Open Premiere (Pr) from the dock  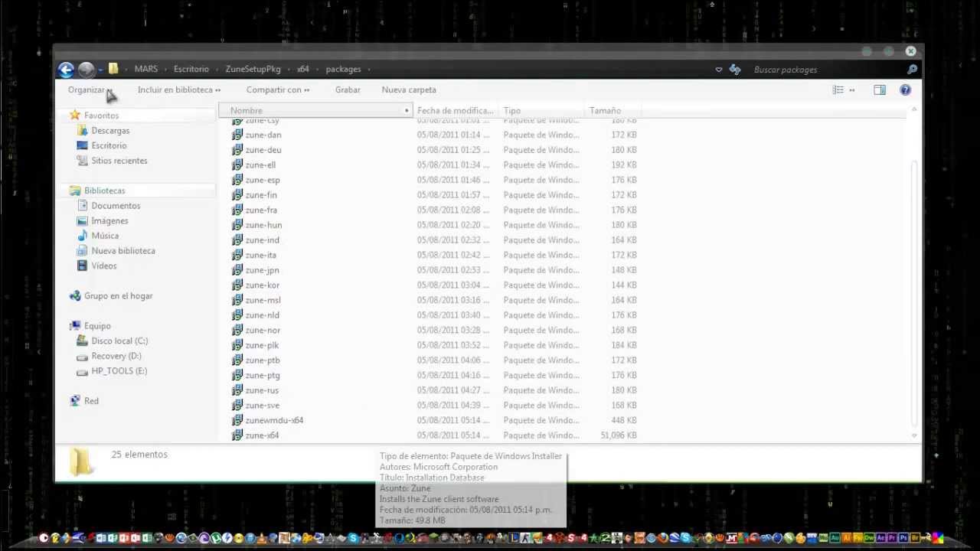(x=892, y=538)
